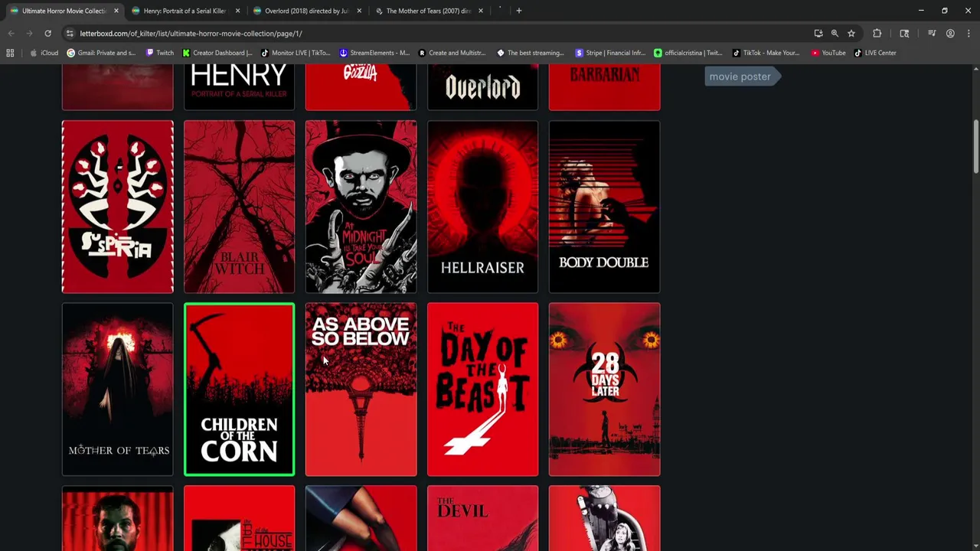Open the StreamElements bookmark
The height and width of the screenshot is (551, 980).
(x=374, y=53)
